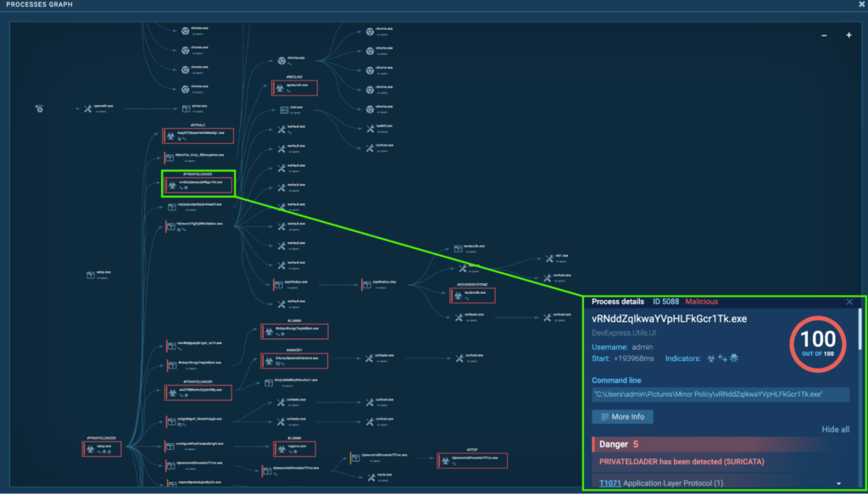Click the spy indicator icon beside Indicators
868x494 pixels.
coord(736,358)
